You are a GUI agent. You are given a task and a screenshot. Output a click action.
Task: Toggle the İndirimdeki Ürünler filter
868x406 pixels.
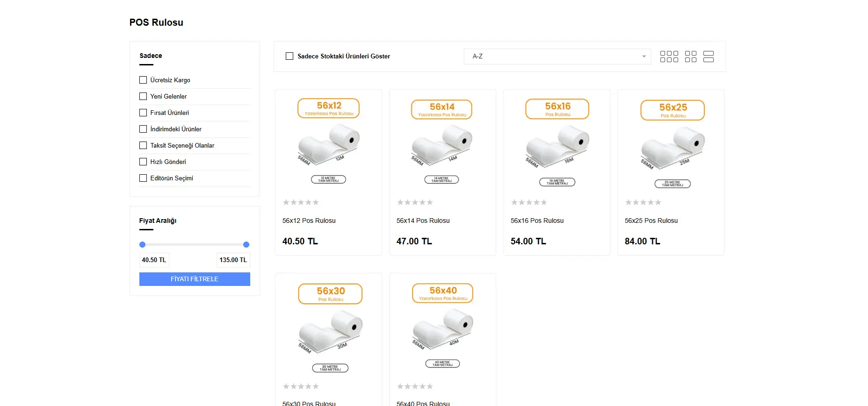(143, 129)
